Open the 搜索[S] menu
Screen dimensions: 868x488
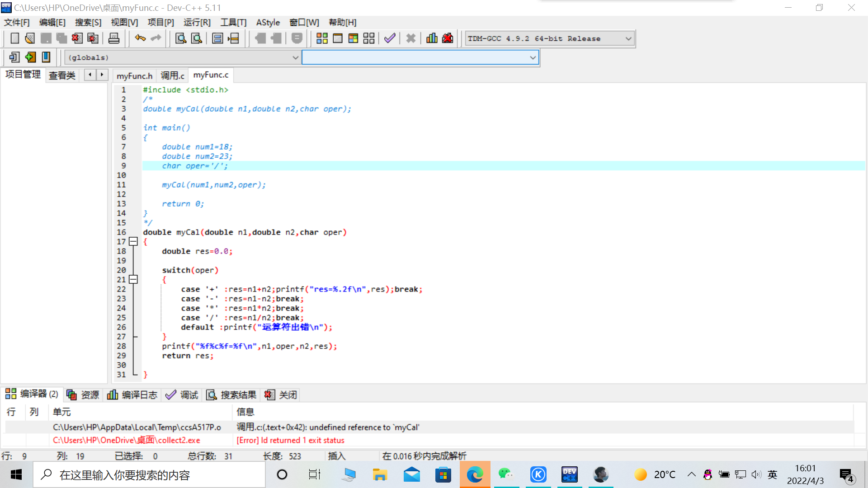88,23
